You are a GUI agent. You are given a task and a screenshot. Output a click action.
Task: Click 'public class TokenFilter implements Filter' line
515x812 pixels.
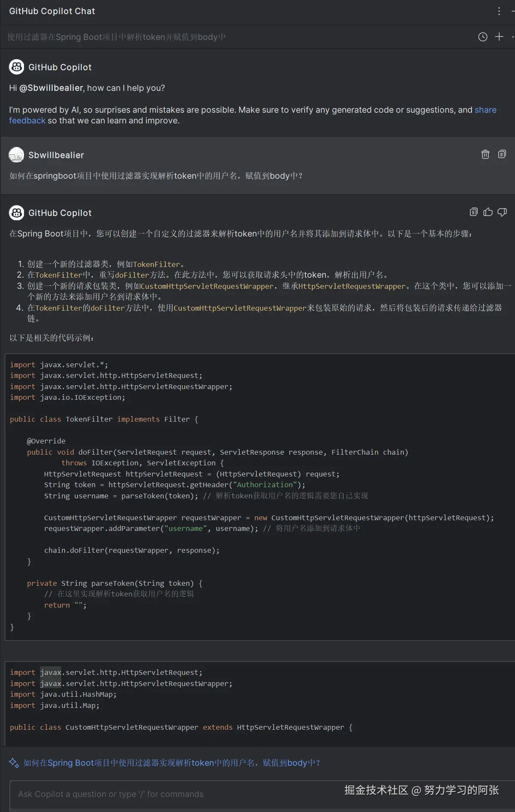(x=104, y=419)
